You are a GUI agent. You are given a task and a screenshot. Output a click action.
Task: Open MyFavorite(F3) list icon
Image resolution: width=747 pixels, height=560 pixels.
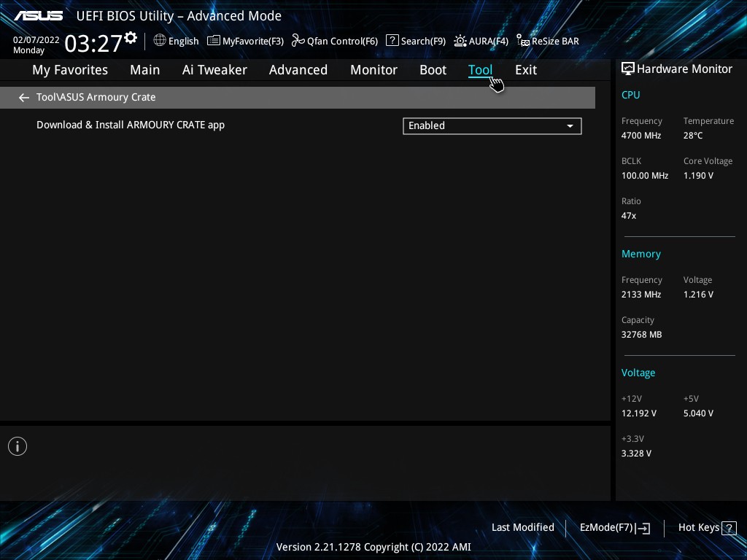(x=214, y=41)
